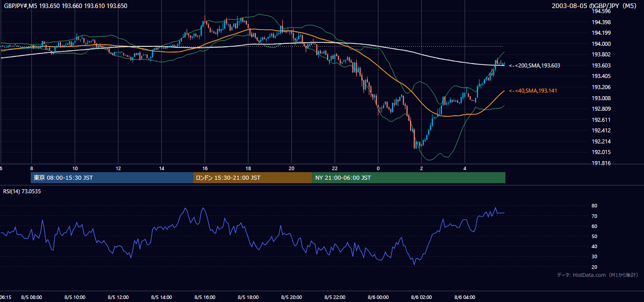Click the RSI scale value 60
The image size is (644, 302).
tap(594, 226)
